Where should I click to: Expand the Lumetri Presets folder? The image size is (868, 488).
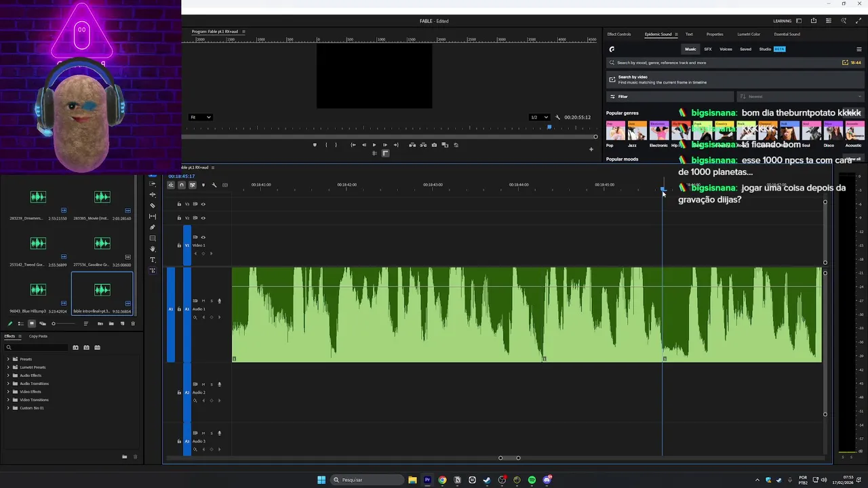8,367
